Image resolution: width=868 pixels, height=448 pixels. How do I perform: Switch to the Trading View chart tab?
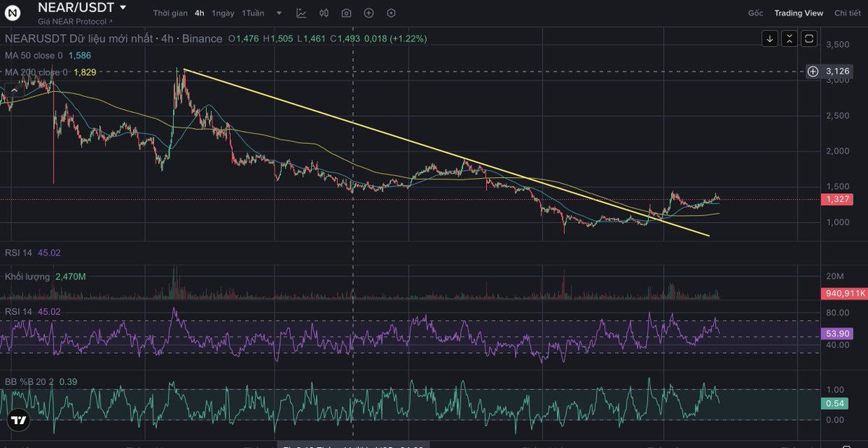tap(799, 13)
